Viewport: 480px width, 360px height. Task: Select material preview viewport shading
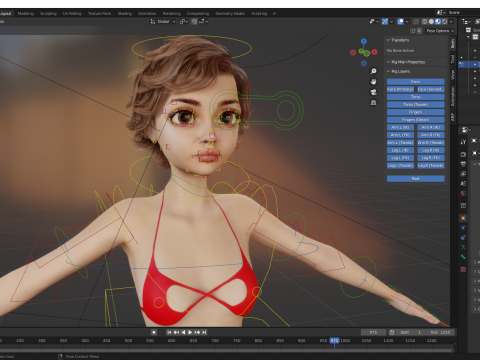(x=438, y=21)
